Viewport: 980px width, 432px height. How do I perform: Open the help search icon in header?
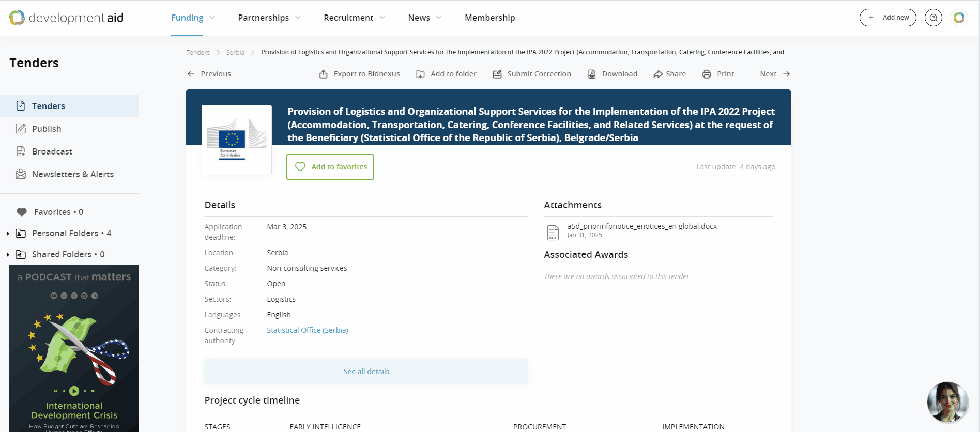pyautogui.click(x=933, y=18)
